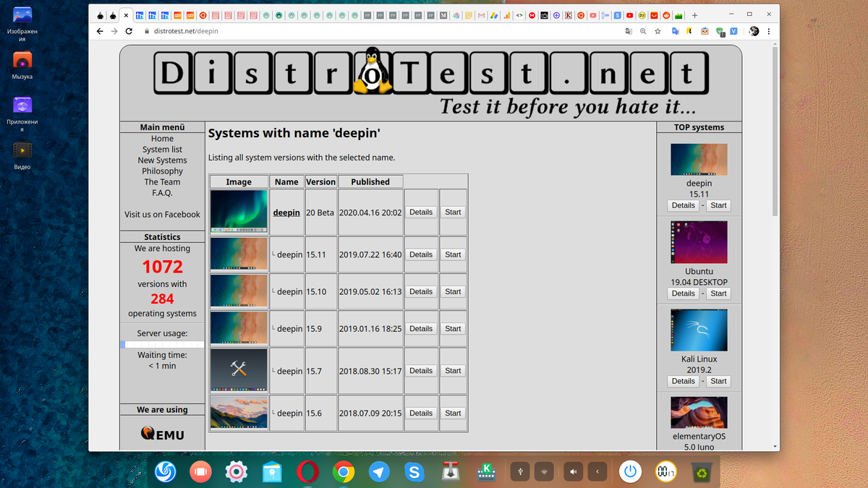Reload the distrotest.net page

pyautogui.click(x=129, y=31)
